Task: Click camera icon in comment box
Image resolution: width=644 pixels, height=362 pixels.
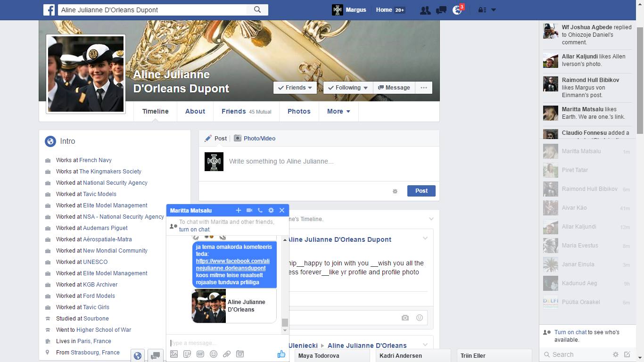Action: pos(405,318)
